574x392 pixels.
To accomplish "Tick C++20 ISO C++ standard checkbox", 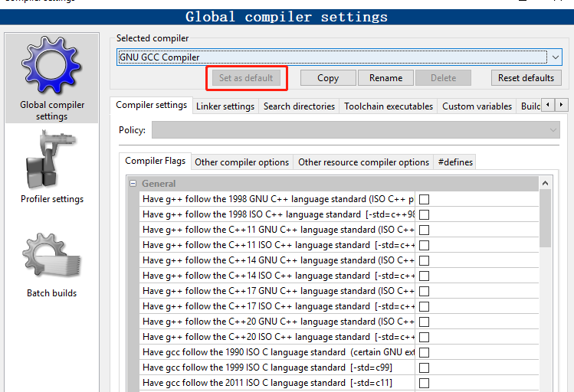I will [424, 337].
